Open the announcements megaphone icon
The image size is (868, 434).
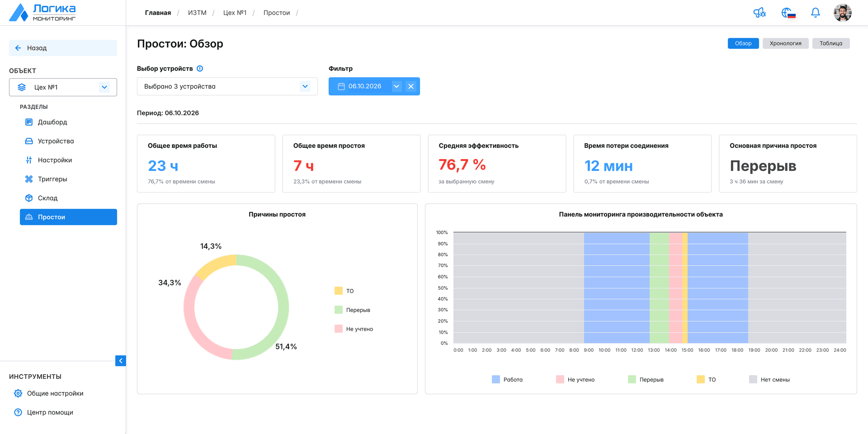coord(759,13)
